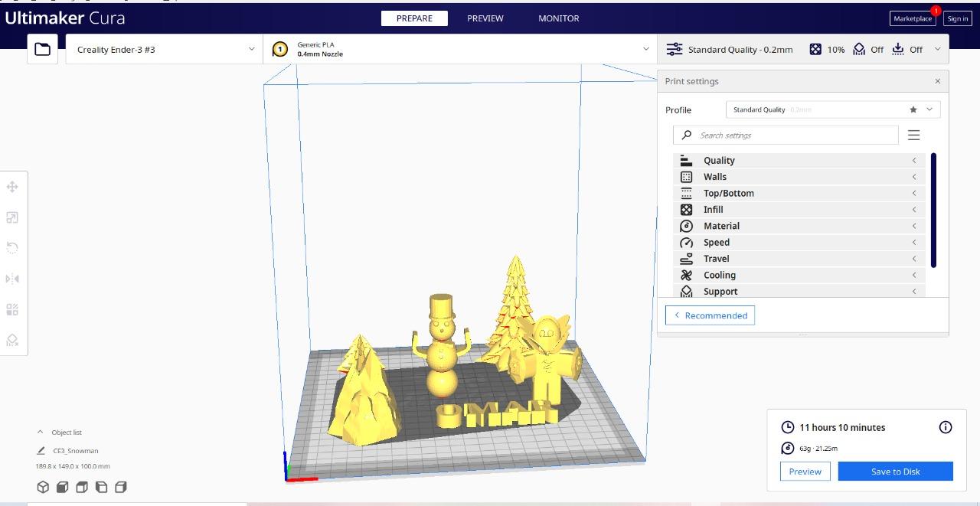Click the Print settings panel title

click(x=692, y=81)
